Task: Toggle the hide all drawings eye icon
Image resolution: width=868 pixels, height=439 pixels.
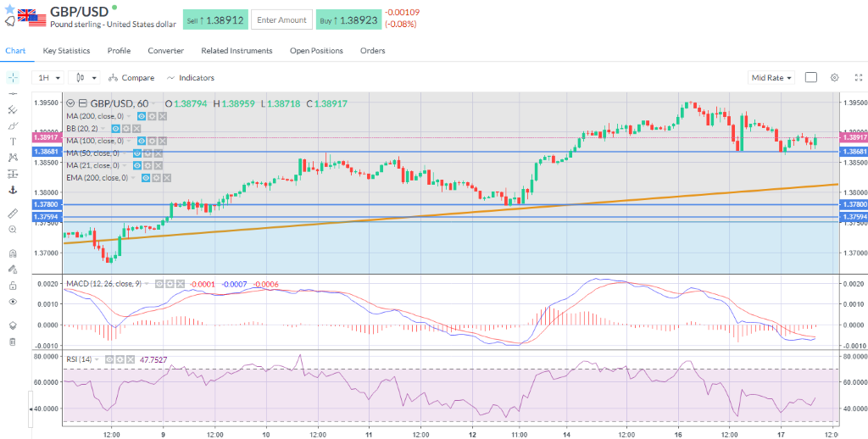Action: click(x=13, y=302)
